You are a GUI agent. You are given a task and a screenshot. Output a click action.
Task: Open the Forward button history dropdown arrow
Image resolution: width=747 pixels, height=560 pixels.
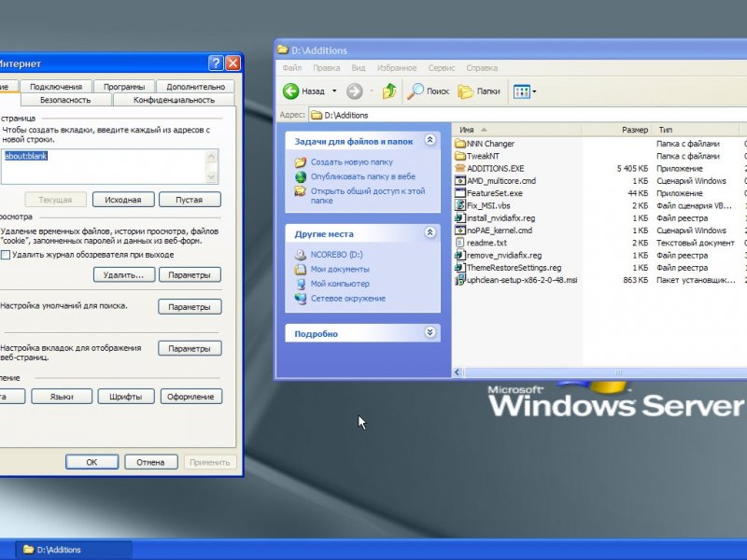[371, 91]
